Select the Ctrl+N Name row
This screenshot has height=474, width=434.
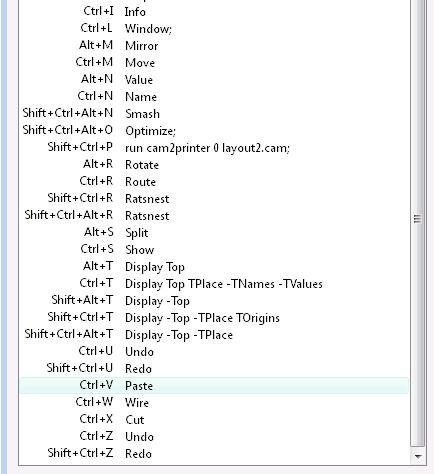(x=214, y=97)
